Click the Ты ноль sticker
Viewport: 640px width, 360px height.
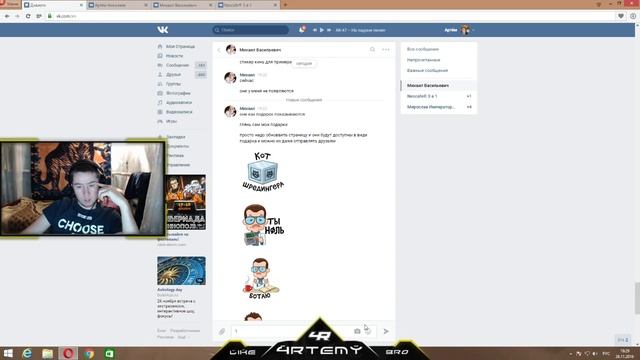pos(263,225)
